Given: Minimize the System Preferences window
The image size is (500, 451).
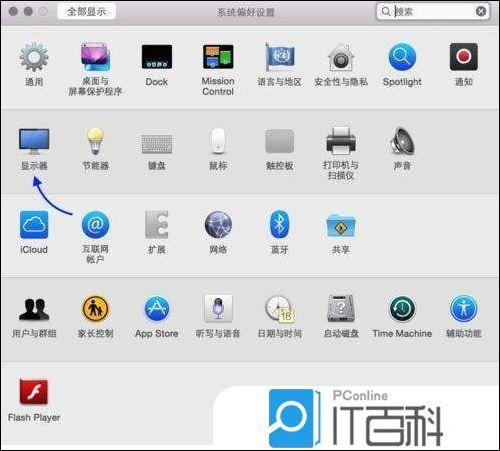Looking at the screenshot, I should (28, 12).
